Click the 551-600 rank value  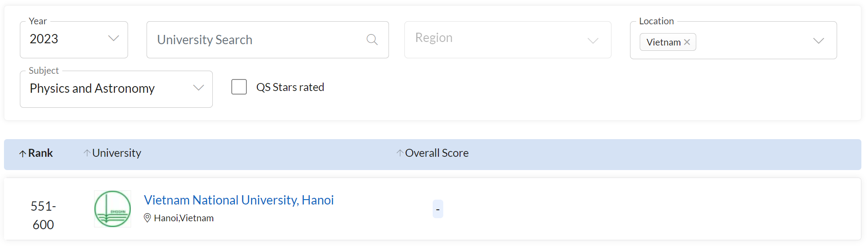[43, 216]
